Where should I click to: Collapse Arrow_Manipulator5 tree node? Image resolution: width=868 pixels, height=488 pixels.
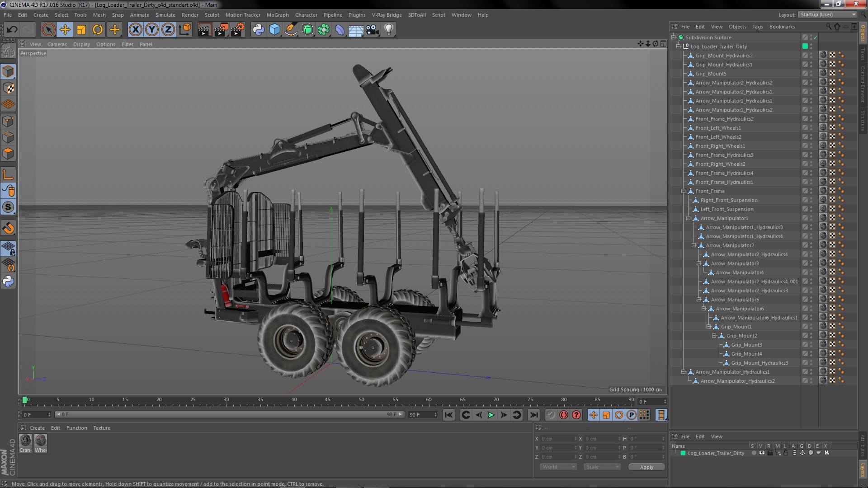[x=698, y=300]
